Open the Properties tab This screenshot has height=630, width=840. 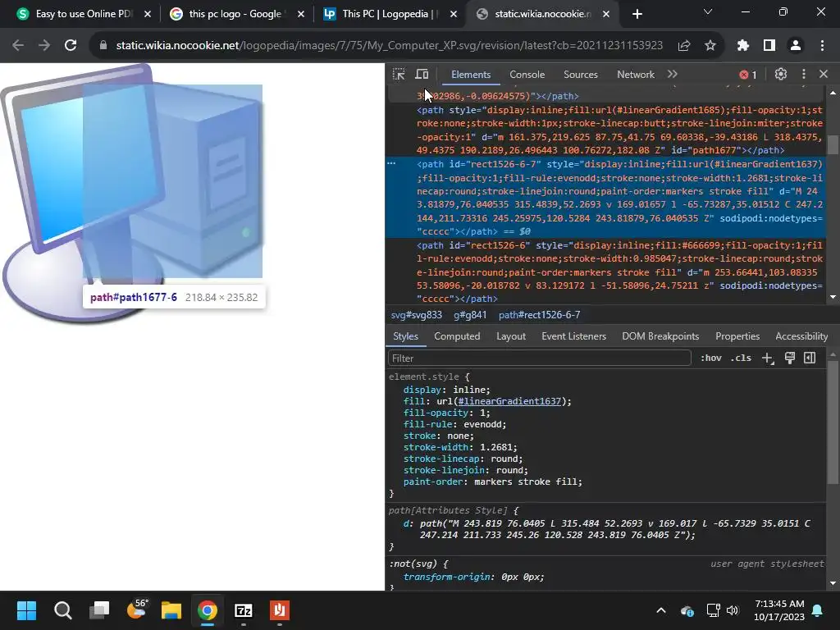click(737, 336)
